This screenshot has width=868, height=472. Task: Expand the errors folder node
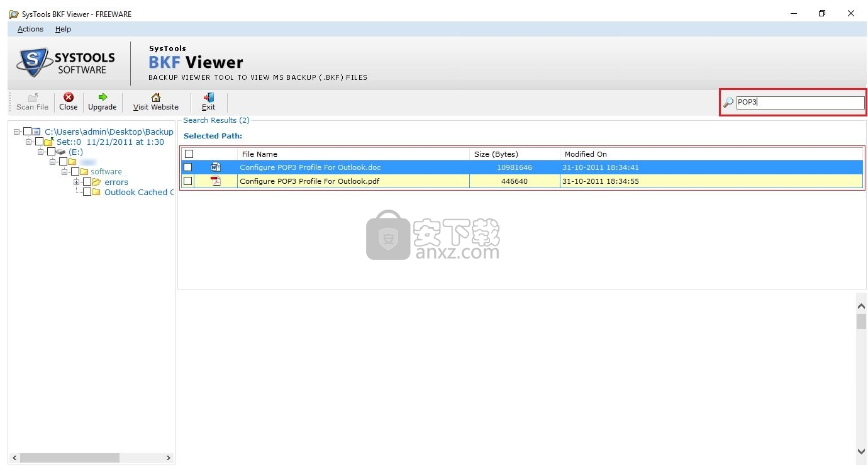click(x=77, y=182)
